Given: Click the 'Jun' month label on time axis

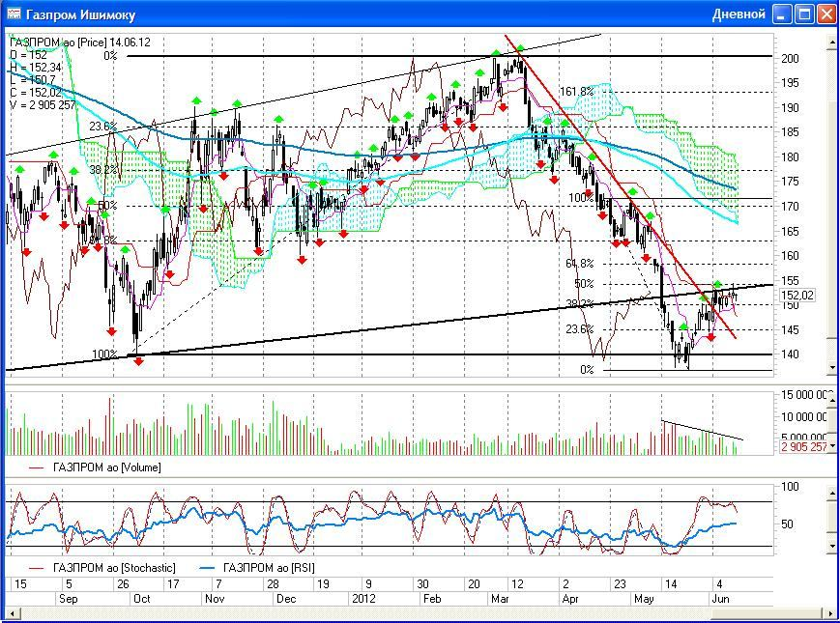Looking at the screenshot, I should 720,599.
